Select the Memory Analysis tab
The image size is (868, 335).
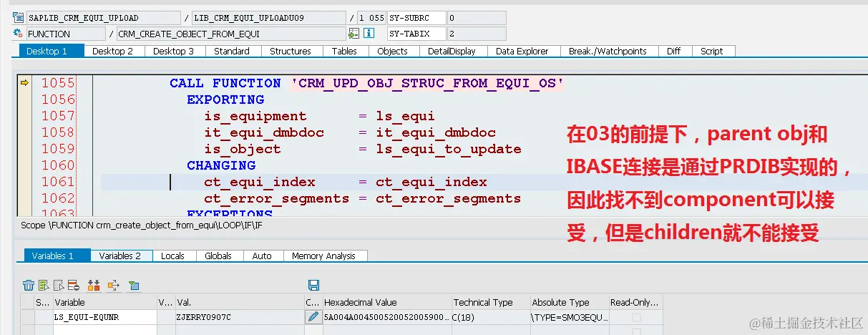(326, 256)
